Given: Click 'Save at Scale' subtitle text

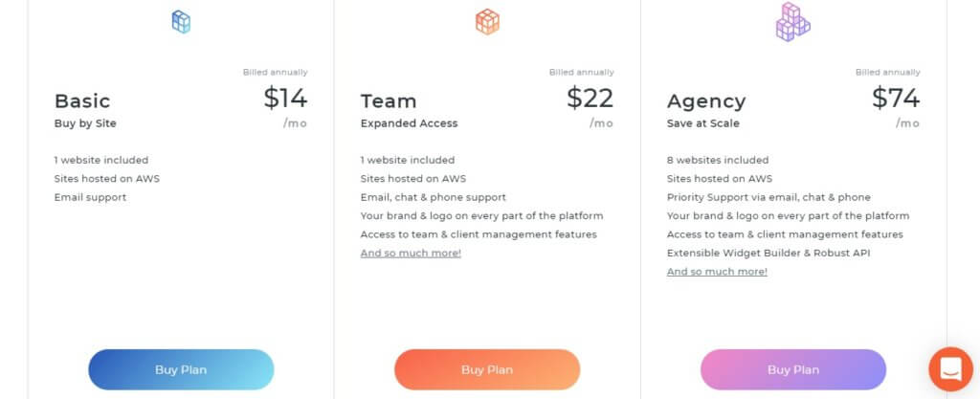Looking at the screenshot, I should pyautogui.click(x=702, y=123).
